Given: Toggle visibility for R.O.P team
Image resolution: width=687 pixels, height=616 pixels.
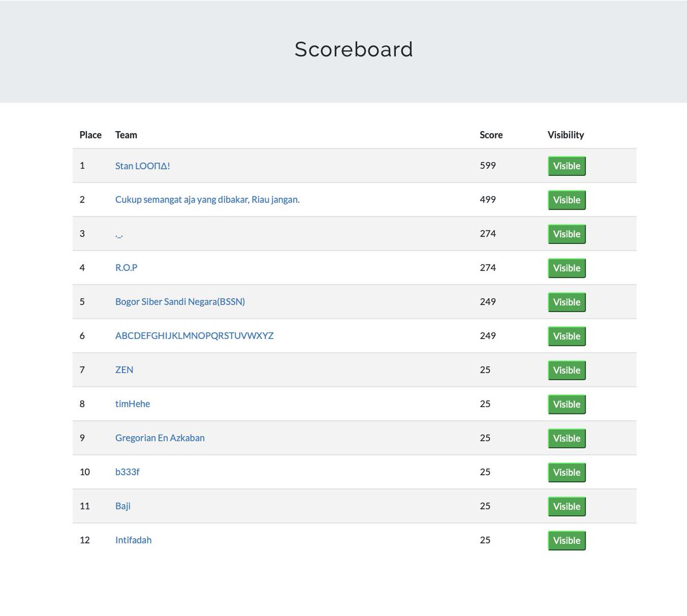Looking at the screenshot, I should click(x=567, y=268).
